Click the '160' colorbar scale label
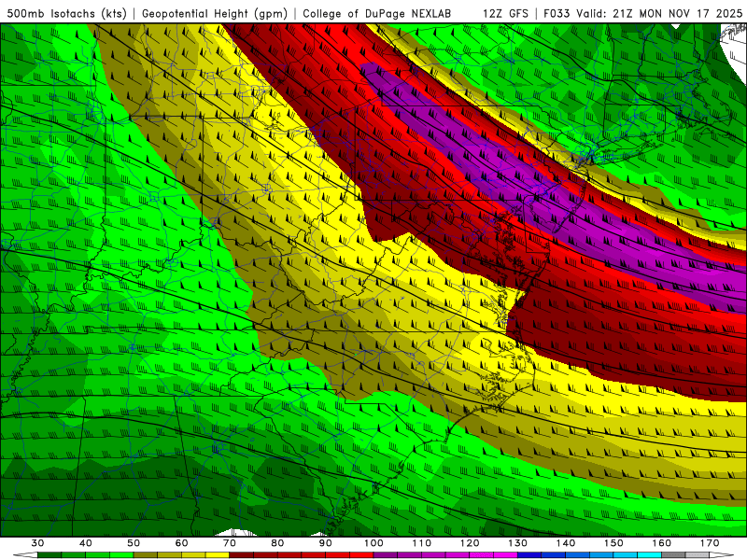This screenshot has width=747, height=560. coord(662,543)
